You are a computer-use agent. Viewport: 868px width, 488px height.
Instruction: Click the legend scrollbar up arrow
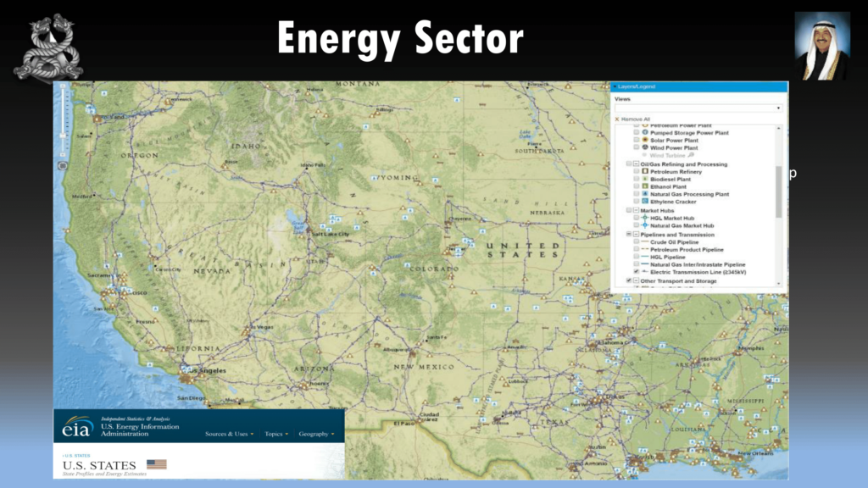point(779,128)
